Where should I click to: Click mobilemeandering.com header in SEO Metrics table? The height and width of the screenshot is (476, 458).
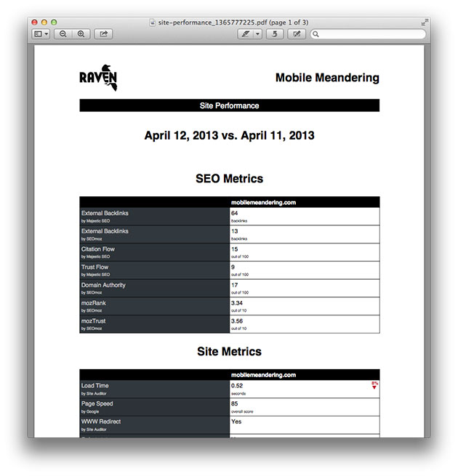tap(263, 203)
